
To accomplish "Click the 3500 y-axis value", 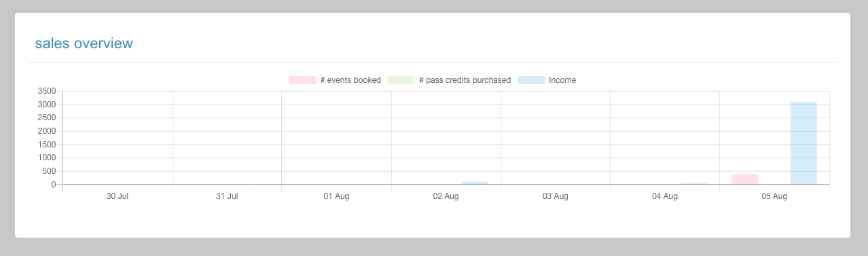I will tap(48, 91).
